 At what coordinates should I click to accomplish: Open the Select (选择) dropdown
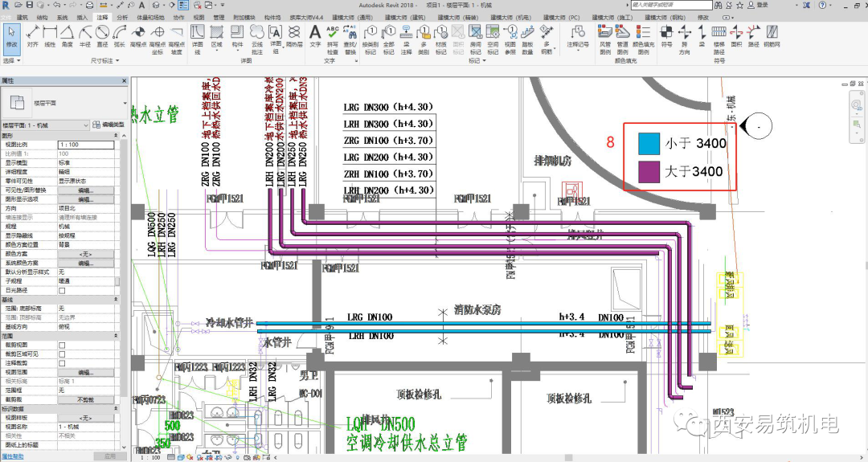pos(11,61)
